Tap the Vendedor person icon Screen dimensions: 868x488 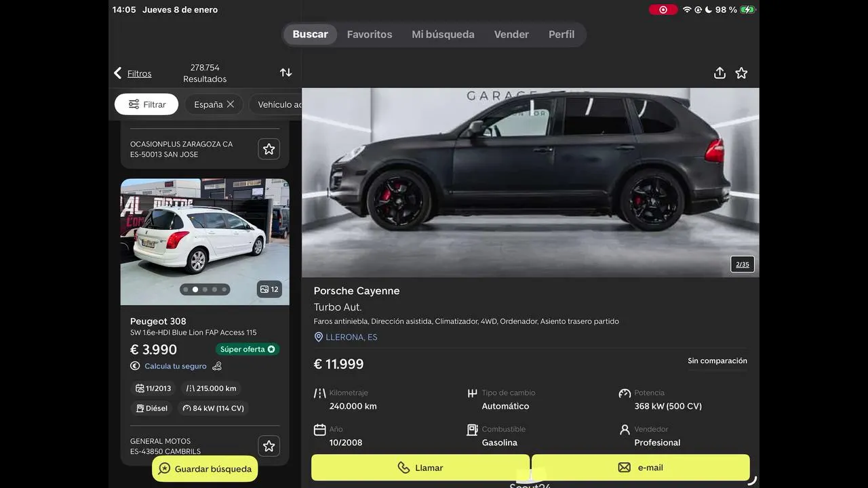click(x=625, y=430)
